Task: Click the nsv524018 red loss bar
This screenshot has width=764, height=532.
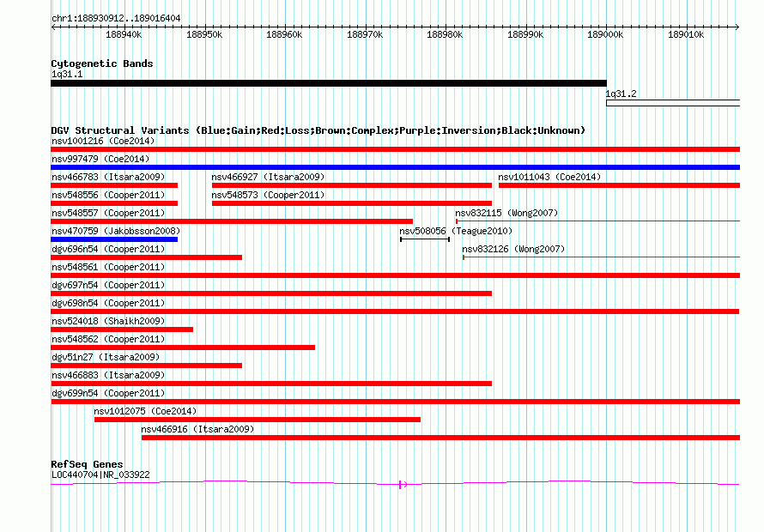Action: pos(122,329)
